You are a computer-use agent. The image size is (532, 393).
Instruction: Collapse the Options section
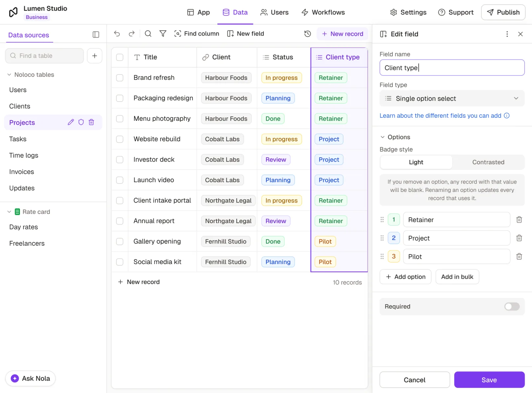(395, 137)
